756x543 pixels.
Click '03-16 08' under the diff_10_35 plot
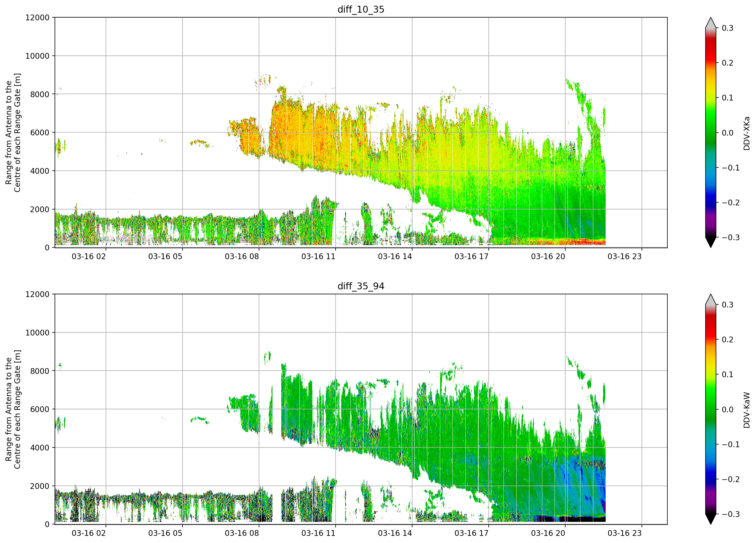pyautogui.click(x=242, y=256)
